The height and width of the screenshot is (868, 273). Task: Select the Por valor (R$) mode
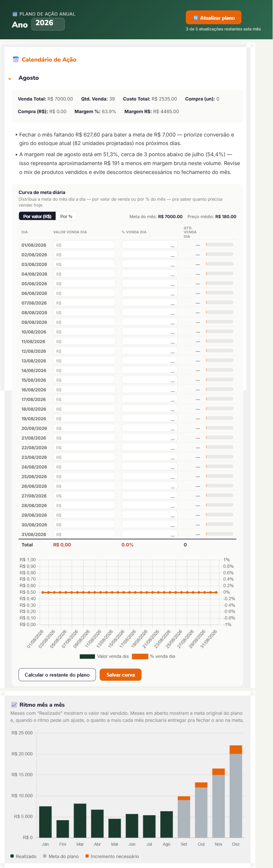(37, 216)
